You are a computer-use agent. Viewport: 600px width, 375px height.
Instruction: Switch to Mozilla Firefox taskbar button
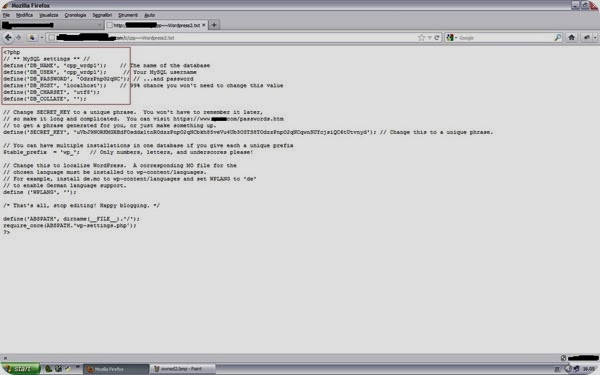(116, 369)
